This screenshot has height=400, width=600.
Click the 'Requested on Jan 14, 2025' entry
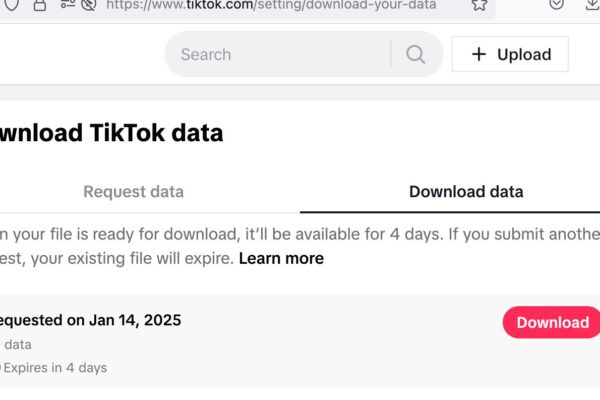point(90,320)
